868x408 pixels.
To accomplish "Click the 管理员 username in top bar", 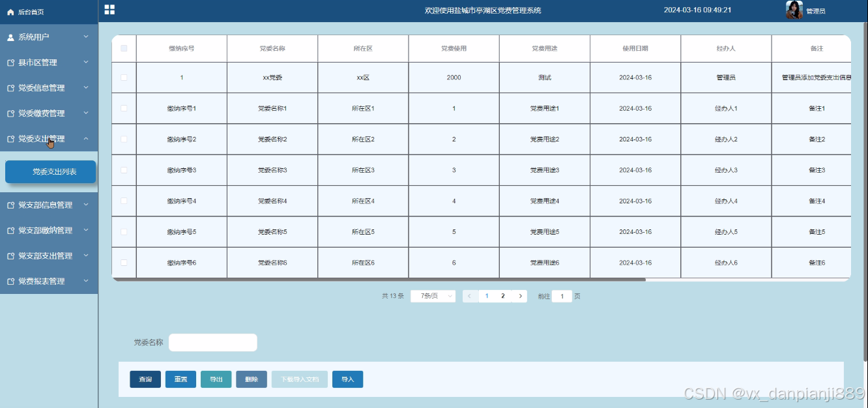I will tap(816, 11).
